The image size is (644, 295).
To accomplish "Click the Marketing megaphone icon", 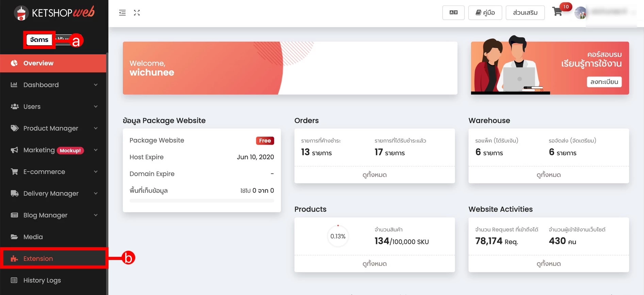I will point(14,150).
